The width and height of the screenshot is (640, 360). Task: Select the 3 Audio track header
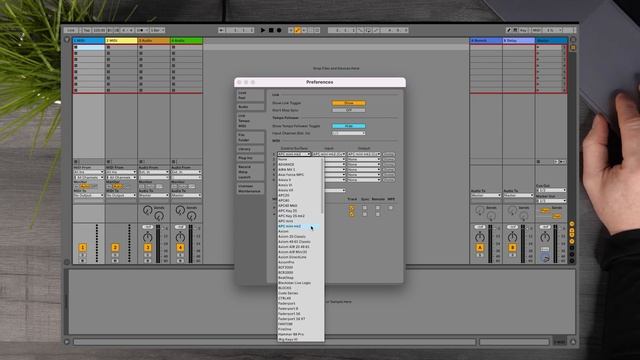[x=154, y=41]
